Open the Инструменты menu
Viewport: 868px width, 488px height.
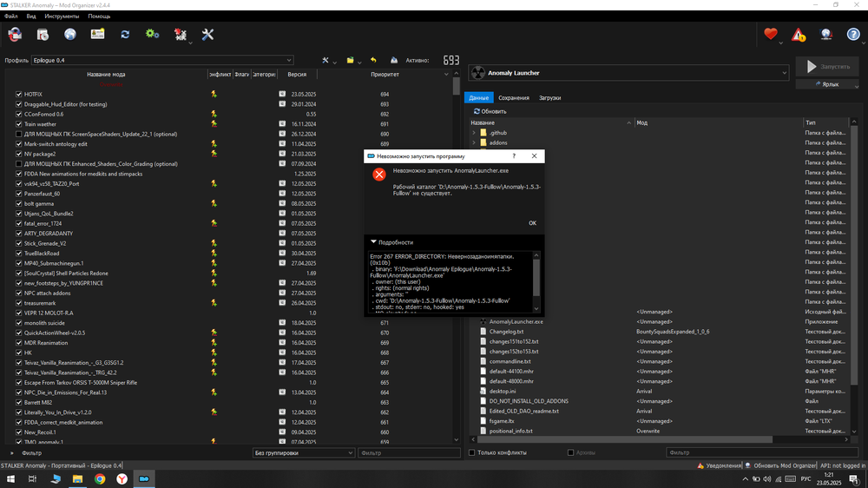(x=62, y=16)
